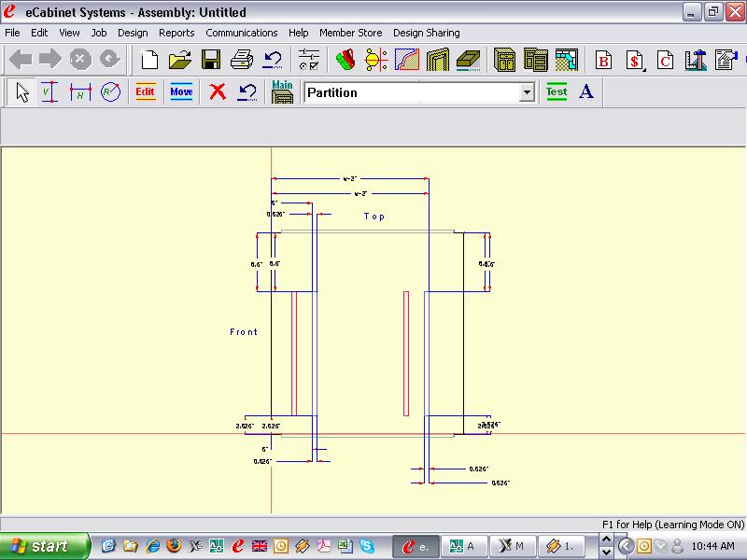The width and height of the screenshot is (747, 560).
Task: Select the horizontal dimension tool
Action: pos(80,91)
